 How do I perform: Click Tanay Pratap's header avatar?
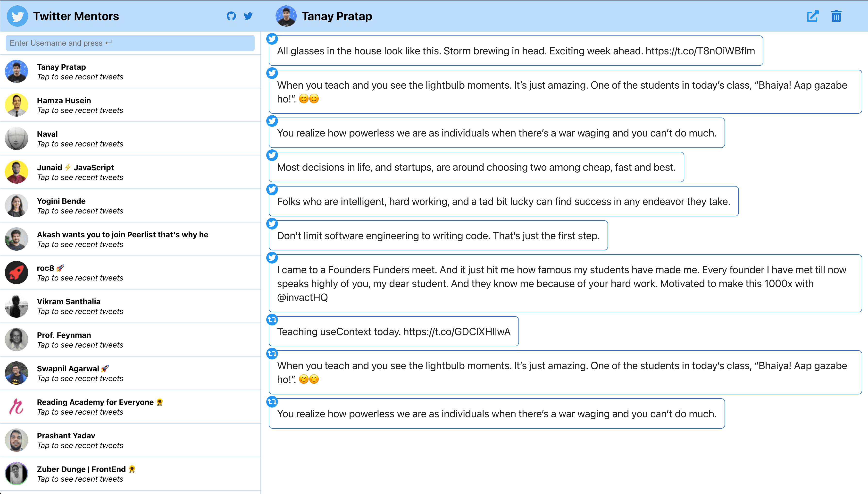[x=286, y=16]
